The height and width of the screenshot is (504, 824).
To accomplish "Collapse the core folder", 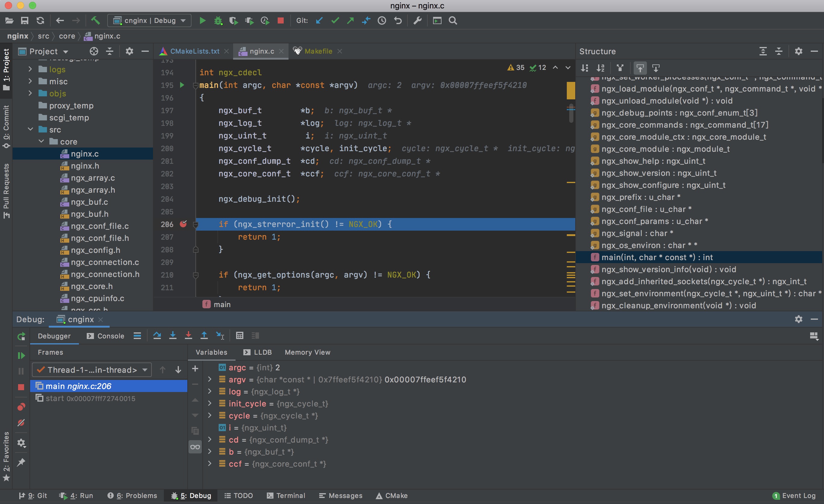I will coord(41,142).
